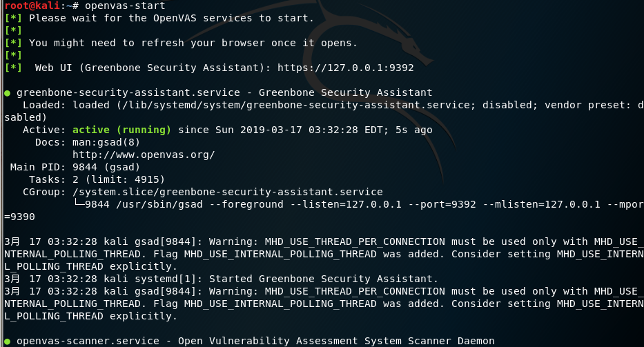Click the [*] marker before Web UI line

(x=13, y=68)
